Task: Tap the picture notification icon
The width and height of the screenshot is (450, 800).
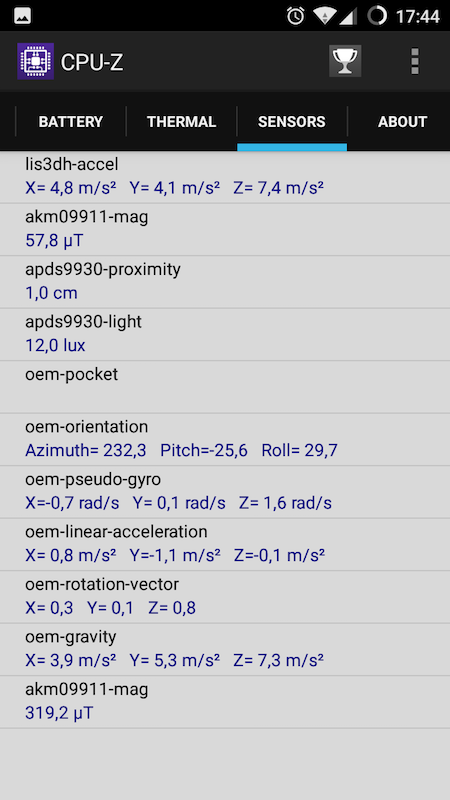Action: click(22, 16)
